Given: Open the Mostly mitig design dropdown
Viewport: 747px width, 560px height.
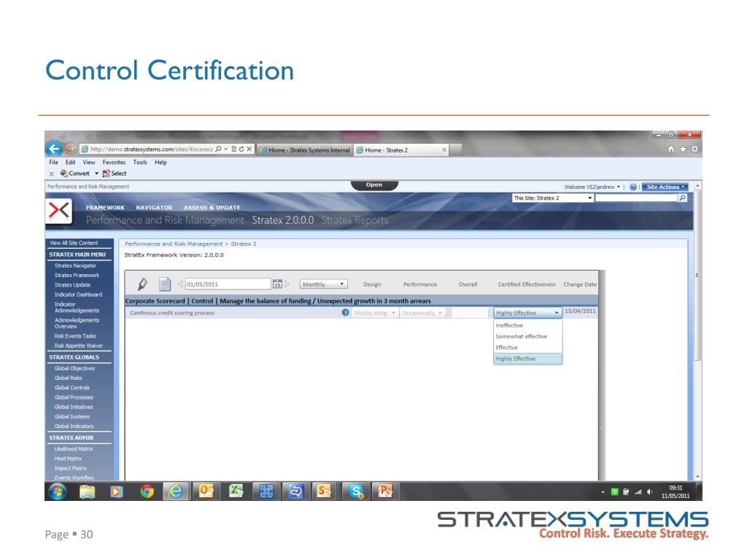Looking at the screenshot, I should (375, 313).
